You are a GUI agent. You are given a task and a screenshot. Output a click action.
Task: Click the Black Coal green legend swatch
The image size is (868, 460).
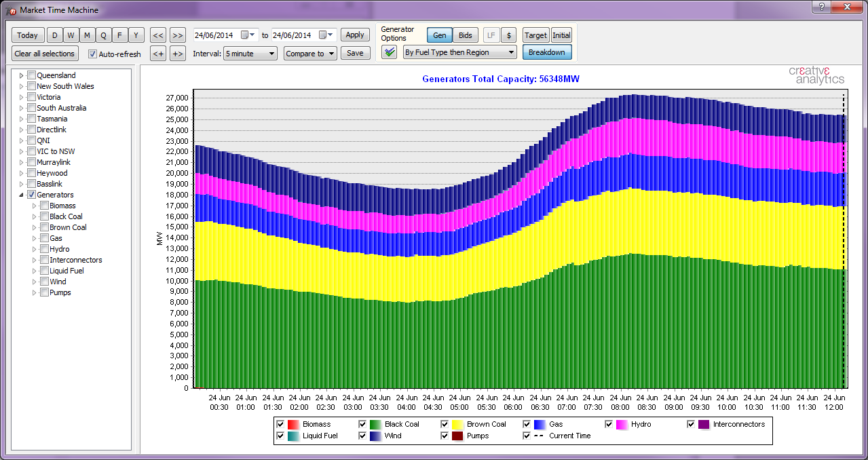click(375, 424)
